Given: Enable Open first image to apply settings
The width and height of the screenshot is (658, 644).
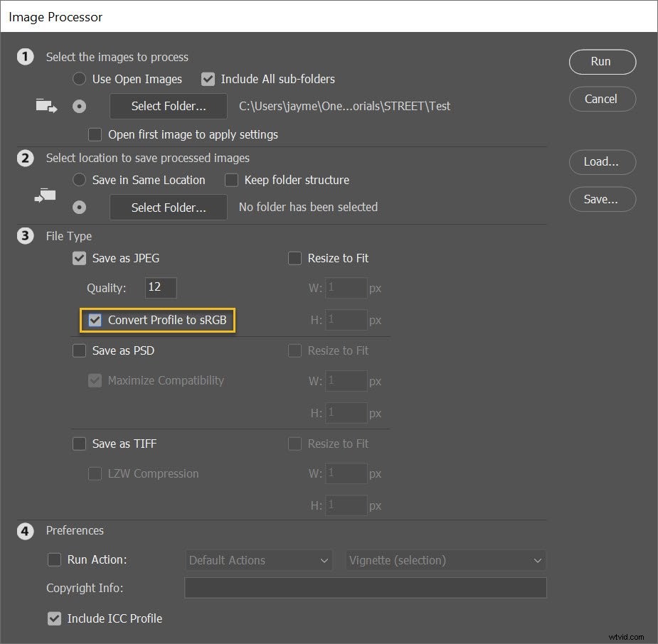Looking at the screenshot, I should (95, 134).
